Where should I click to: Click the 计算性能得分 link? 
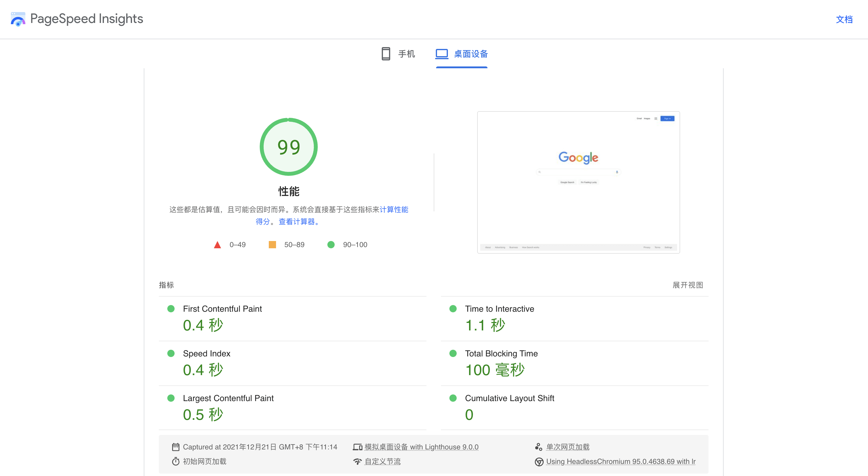[394, 210]
